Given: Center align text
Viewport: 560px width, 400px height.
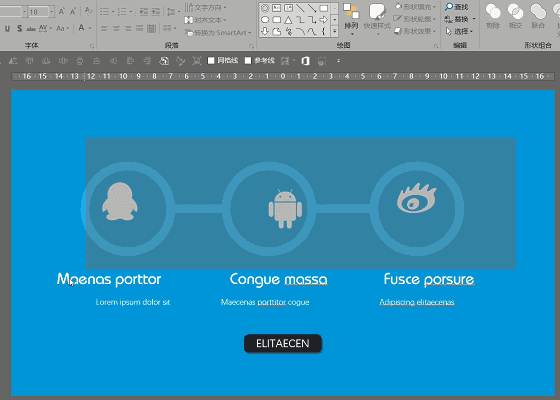Looking at the screenshot, I should click(116, 28).
